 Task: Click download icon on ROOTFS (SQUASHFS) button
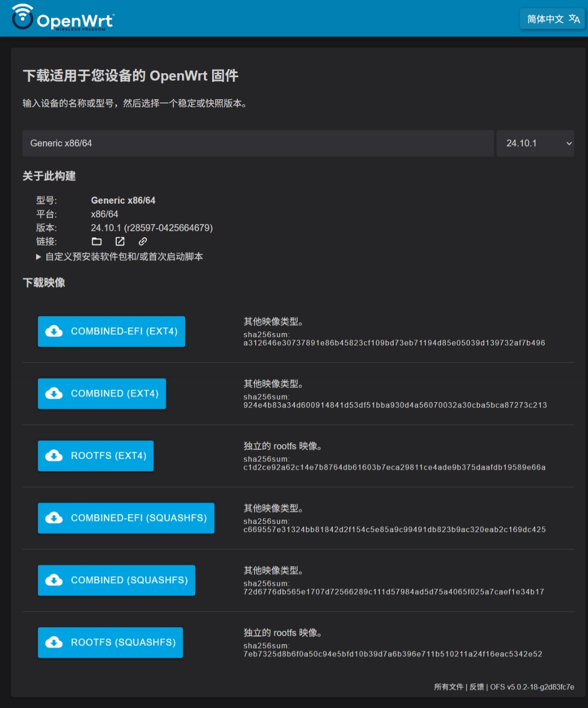point(54,643)
